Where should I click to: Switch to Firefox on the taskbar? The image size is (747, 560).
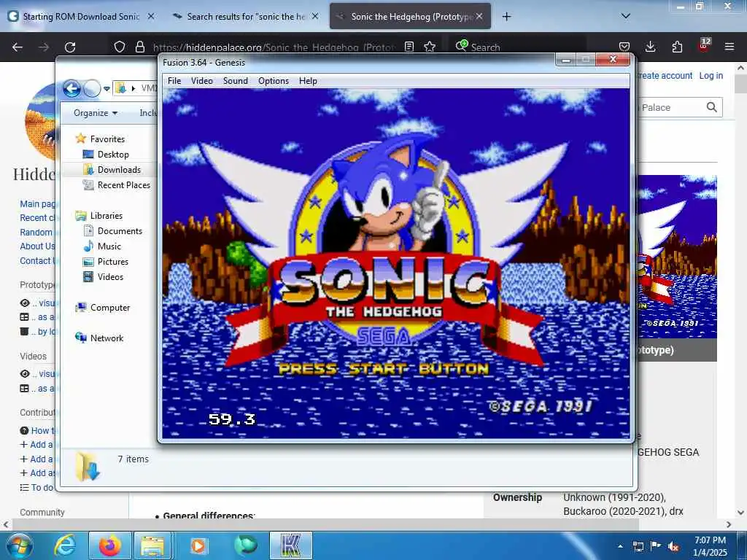click(x=109, y=545)
